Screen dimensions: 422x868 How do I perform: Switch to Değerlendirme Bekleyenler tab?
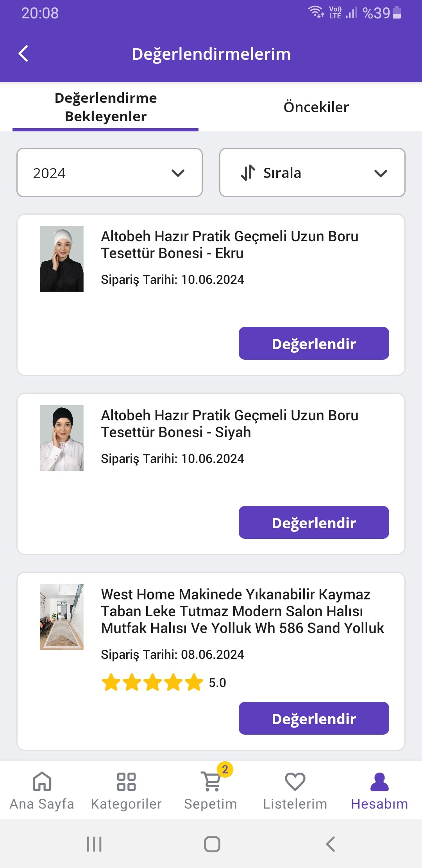coord(105,107)
